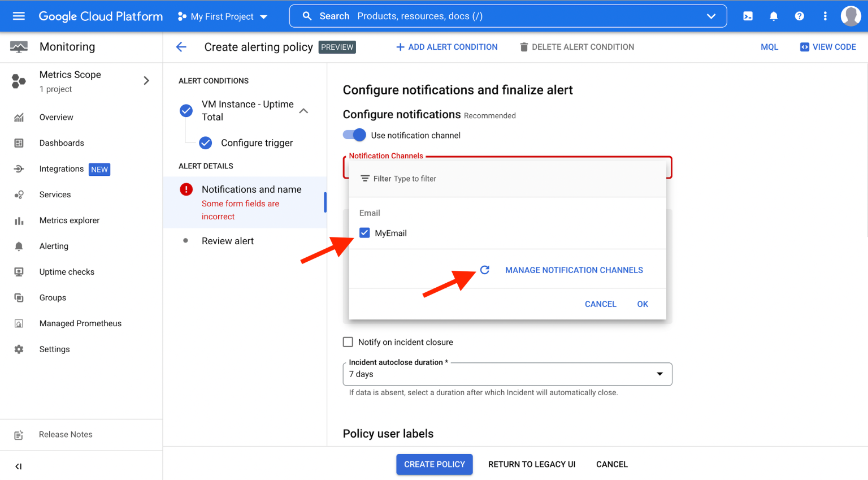Click Release Notes link
The width and height of the screenshot is (868, 480).
tap(66, 435)
